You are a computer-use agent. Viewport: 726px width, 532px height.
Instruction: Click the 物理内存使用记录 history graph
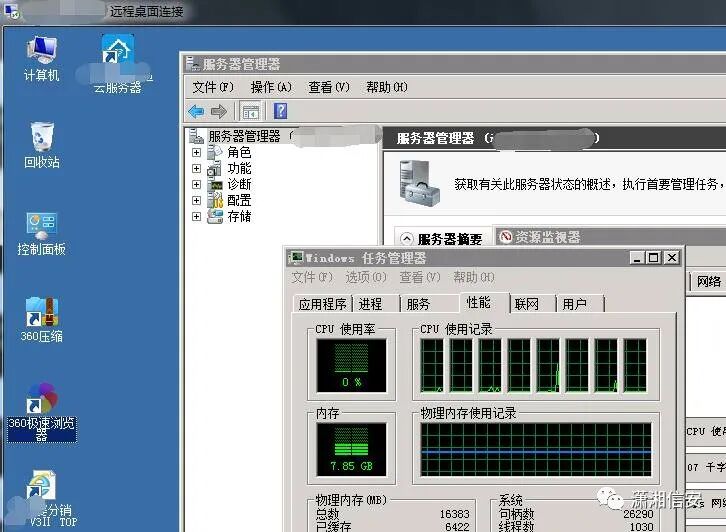pos(536,449)
